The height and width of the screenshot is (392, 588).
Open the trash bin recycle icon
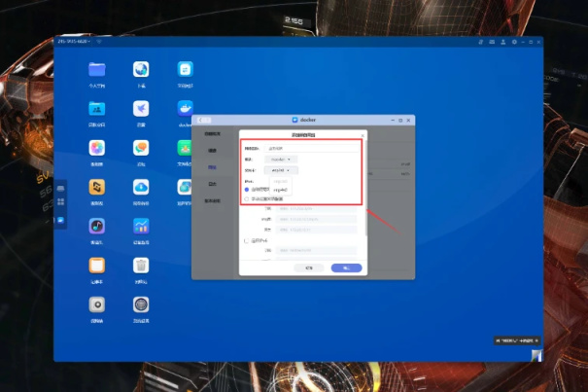click(x=141, y=266)
